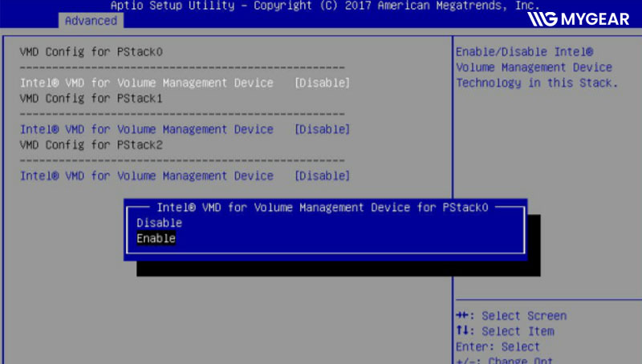Viewport: 642px width, 364px height.
Task: Click the MYGEAR logo mark
Action: click(x=548, y=18)
